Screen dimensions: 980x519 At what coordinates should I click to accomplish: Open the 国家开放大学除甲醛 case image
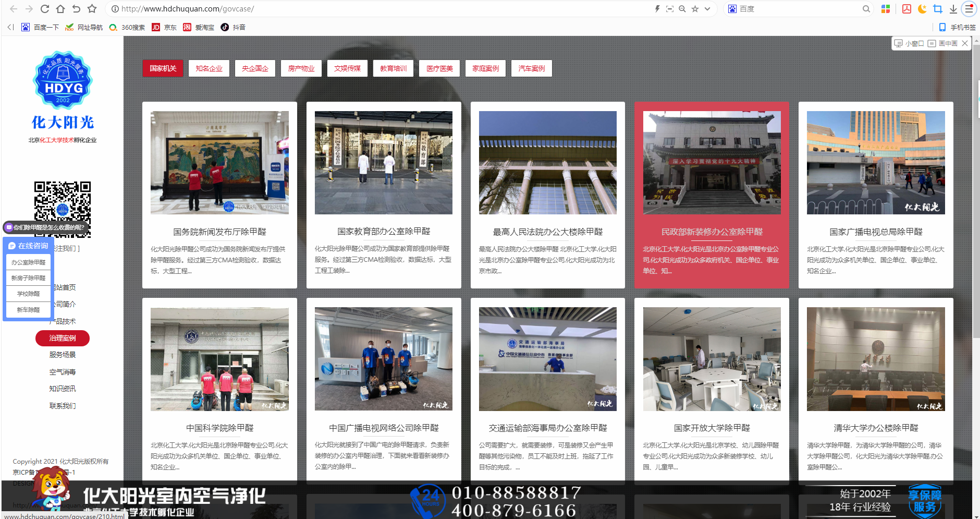(712, 359)
